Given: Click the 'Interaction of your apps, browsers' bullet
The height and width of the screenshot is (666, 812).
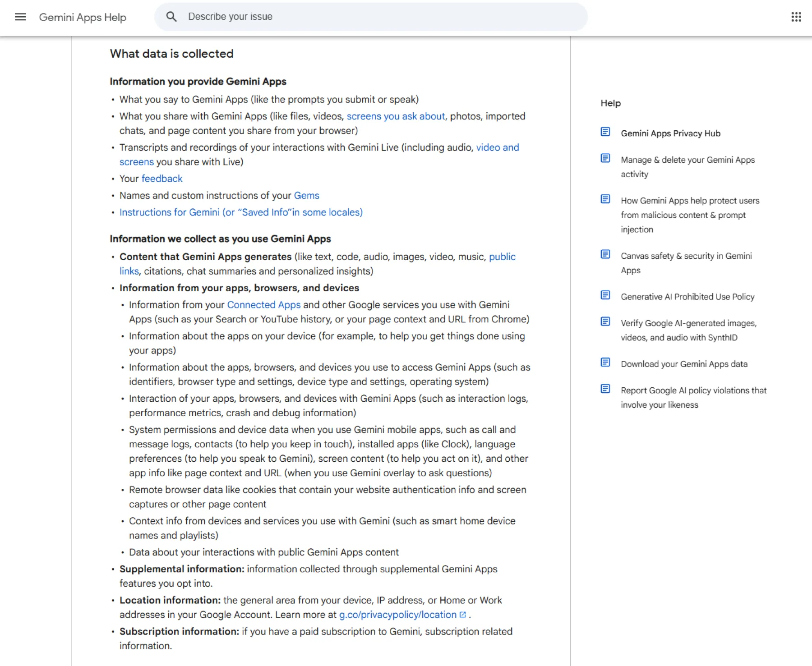Looking at the screenshot, I should point(328,406).
